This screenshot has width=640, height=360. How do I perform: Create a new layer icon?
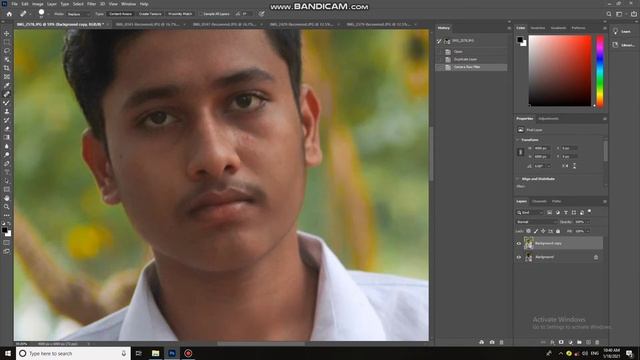(x=588, y=342)
